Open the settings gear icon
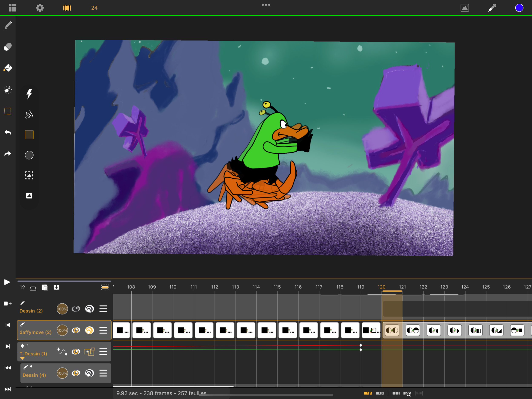 coord(40,8)
